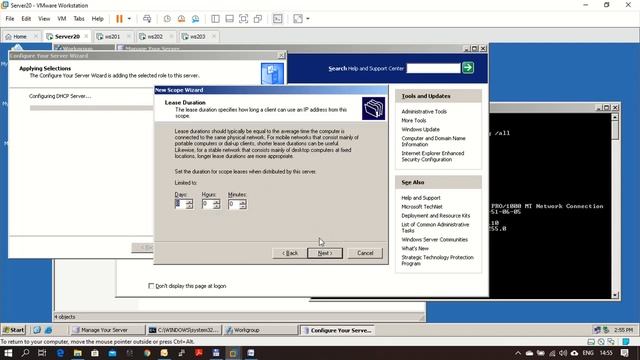This screenshot has height=360, width=640.
Task: Open the File menu
Action: [x=10, y=19]
